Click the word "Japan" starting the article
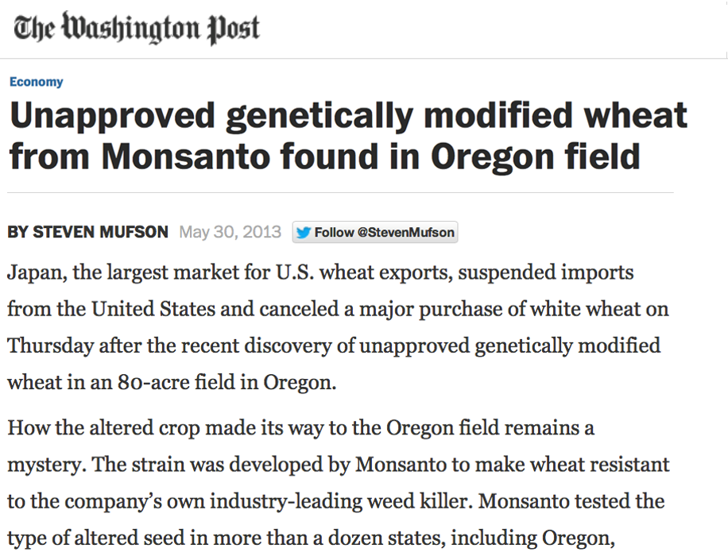 [36, 273]
